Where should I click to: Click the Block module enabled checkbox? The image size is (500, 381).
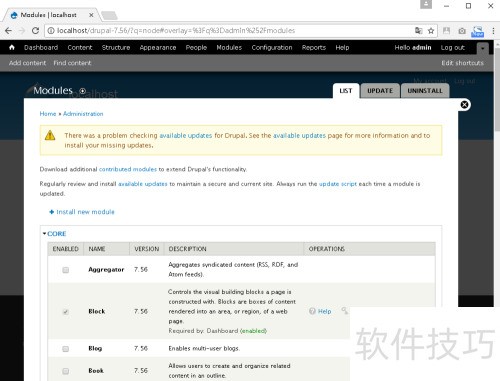(x=66, y=312)
